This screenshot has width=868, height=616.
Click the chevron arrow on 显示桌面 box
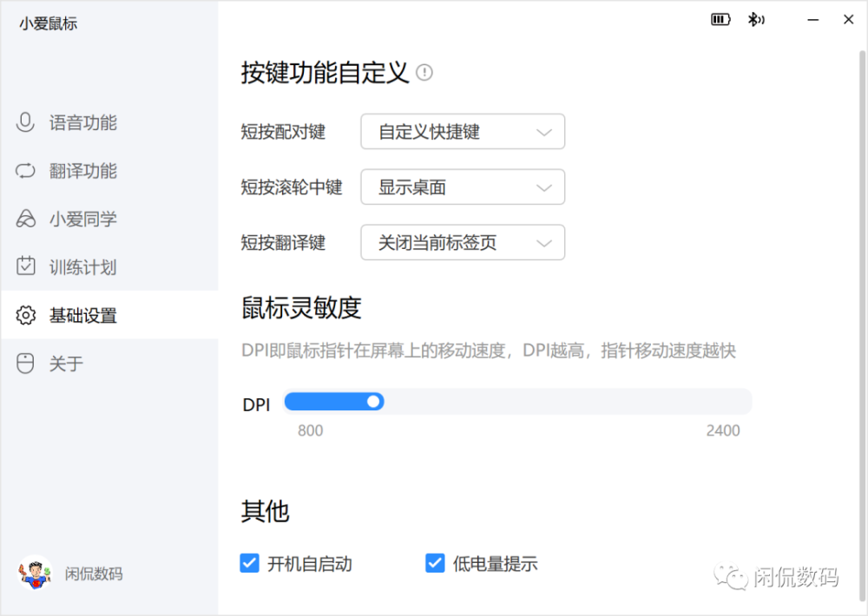click(544, 187)
